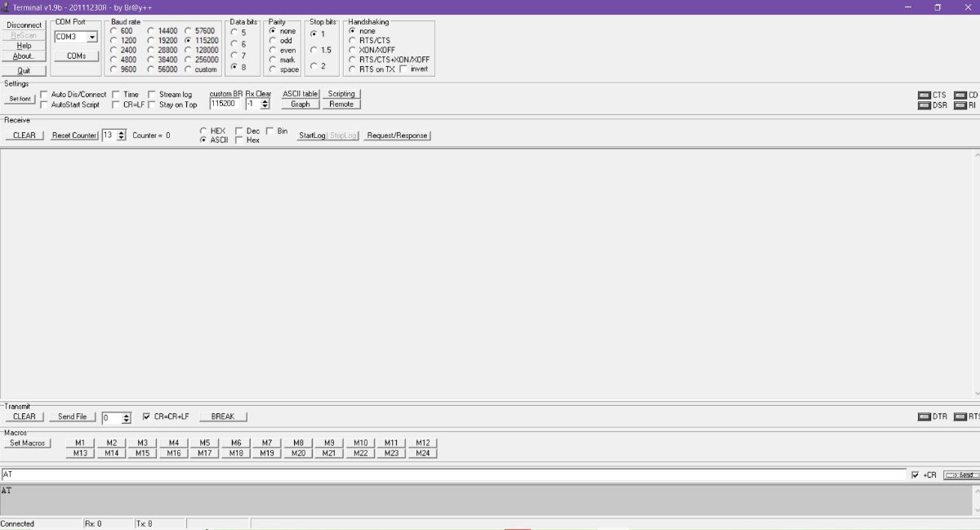The width and height of the screenshot is (980, 530).
Task: Open the Graph window
Action: pyautogui.click(x=301, y=104)
